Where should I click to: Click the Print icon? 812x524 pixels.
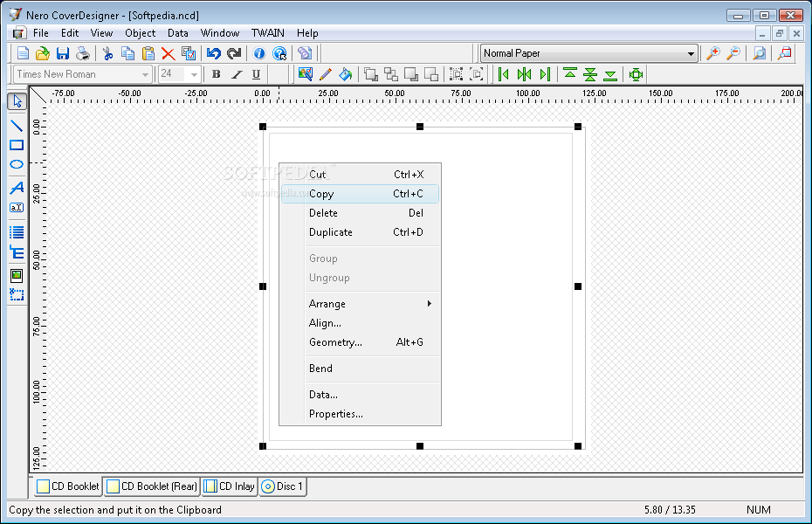[x=82, y=53]
